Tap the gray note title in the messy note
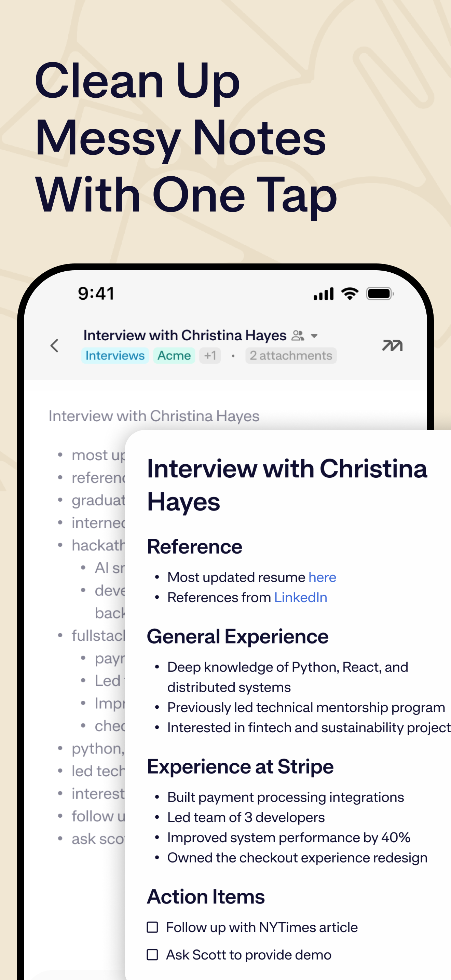 [154, 416]
